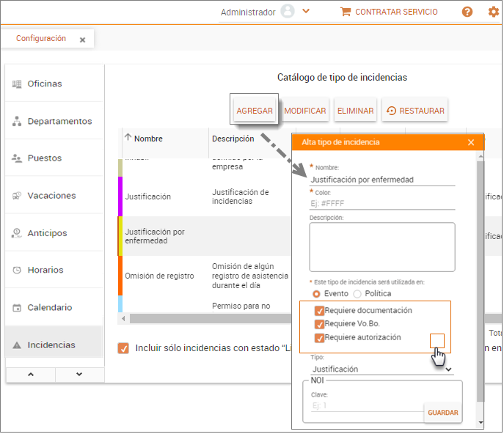Click the Color hex input field
Image resolution: width=504 pixels, height=434 pixels.
(x=381, y=204)
